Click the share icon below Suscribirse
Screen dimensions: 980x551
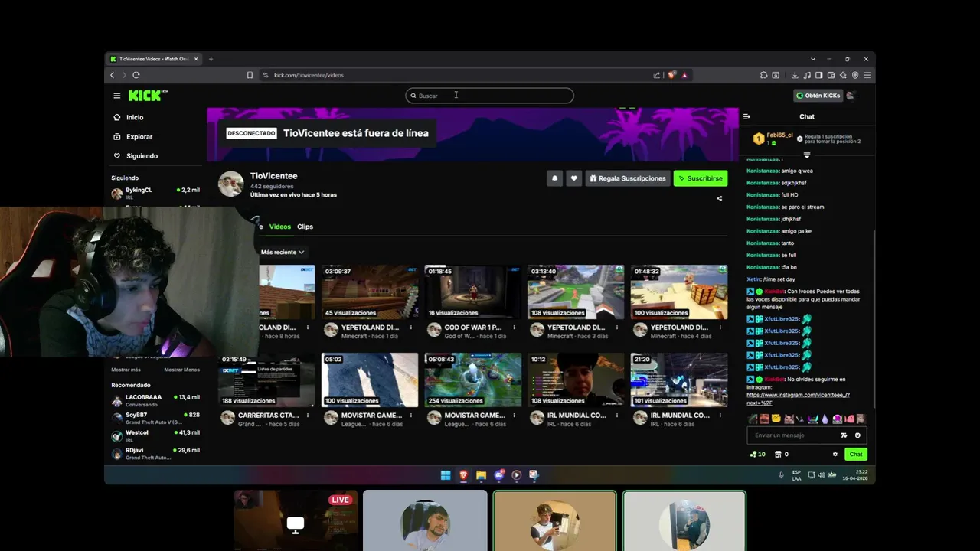719,198
